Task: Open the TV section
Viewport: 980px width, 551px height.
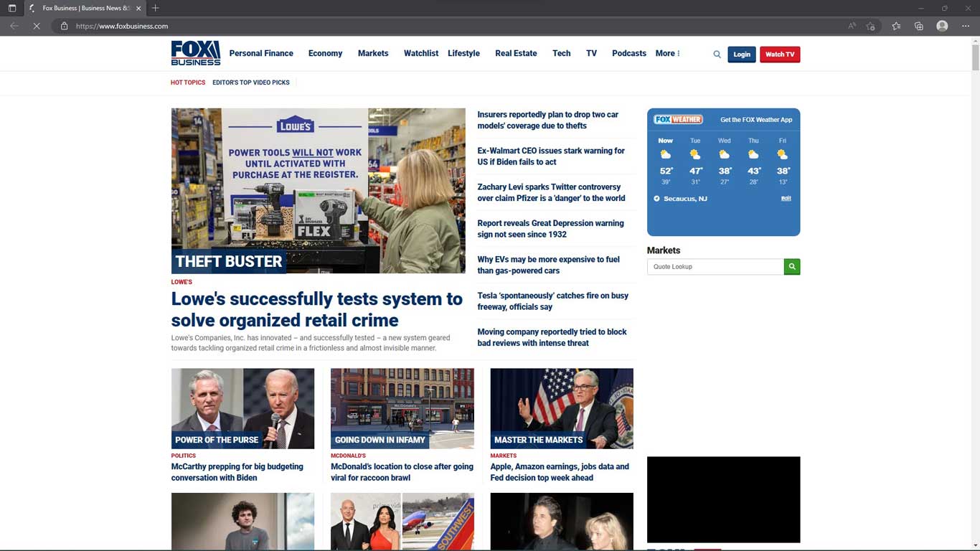Action: [591, 54]
